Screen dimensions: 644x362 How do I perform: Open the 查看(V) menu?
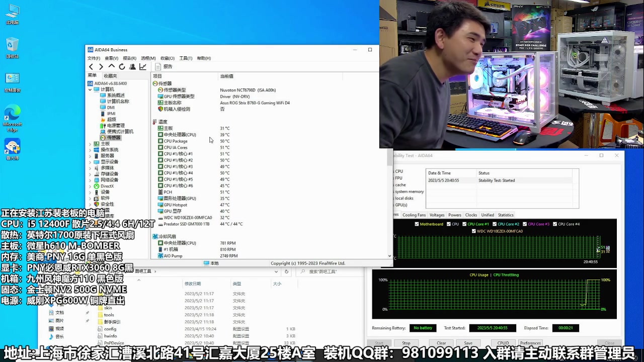(x=111, y=58)
